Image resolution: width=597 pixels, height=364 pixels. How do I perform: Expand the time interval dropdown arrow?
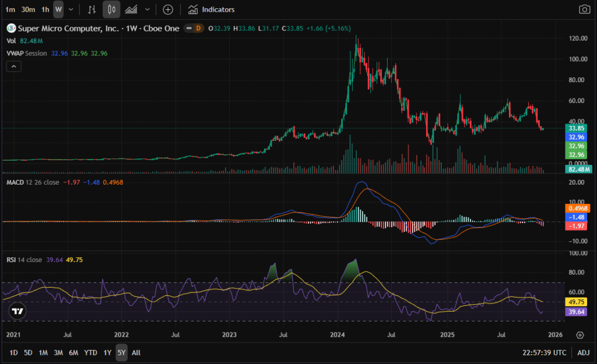(x=71, y=9)
